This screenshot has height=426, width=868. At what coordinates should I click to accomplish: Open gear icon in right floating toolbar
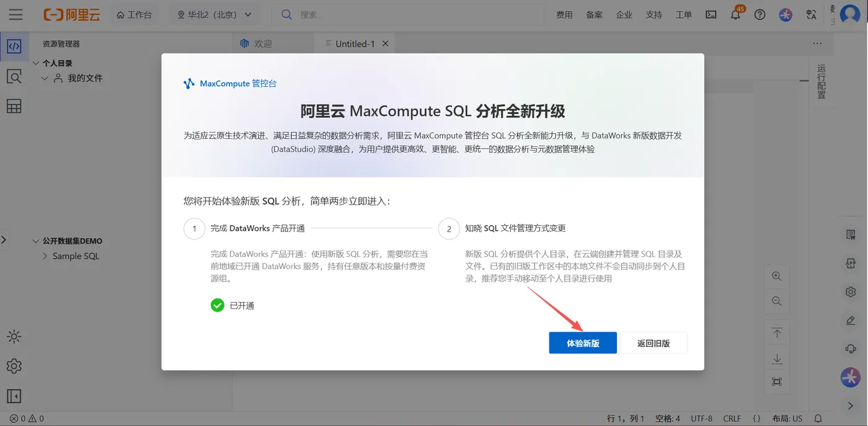pos(851,291)
